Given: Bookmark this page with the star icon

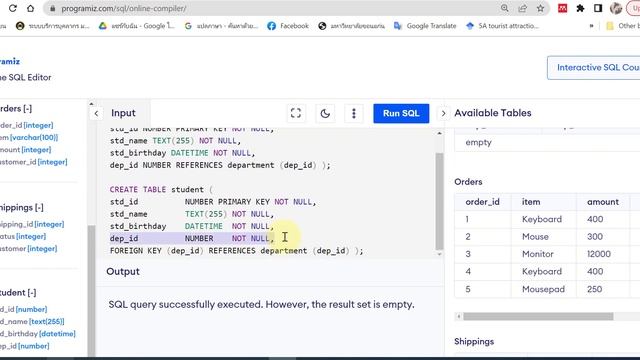Looking at the screenshot, I should [x=540, y=8].
